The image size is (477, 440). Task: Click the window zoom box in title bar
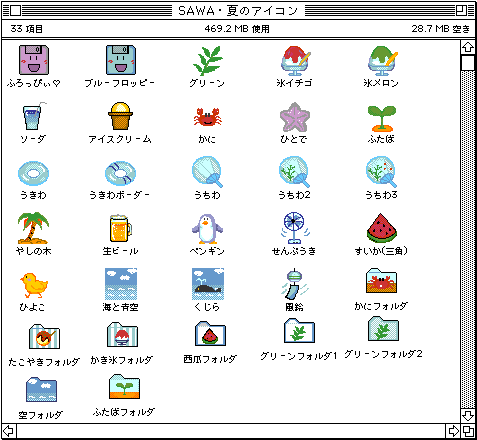point(462,11)
